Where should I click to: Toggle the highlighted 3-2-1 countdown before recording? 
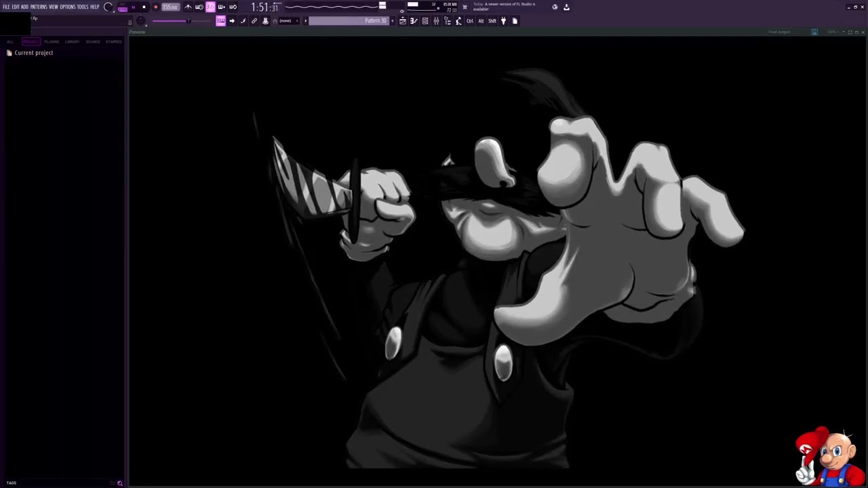[210, 7]
